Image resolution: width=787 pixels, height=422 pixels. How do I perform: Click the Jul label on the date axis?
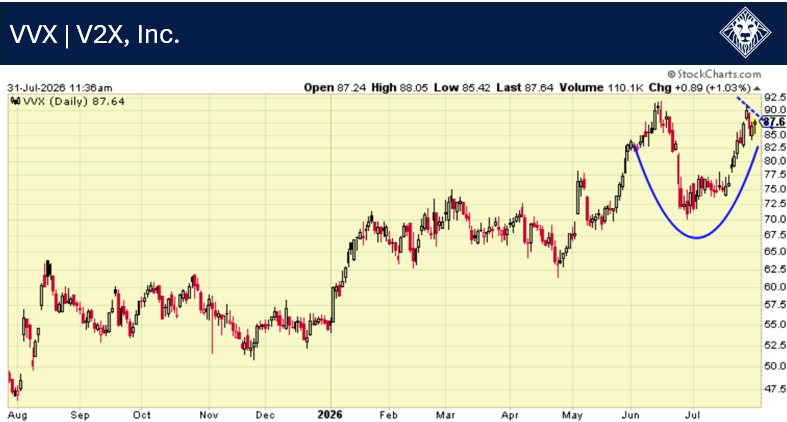pos(693,415)
